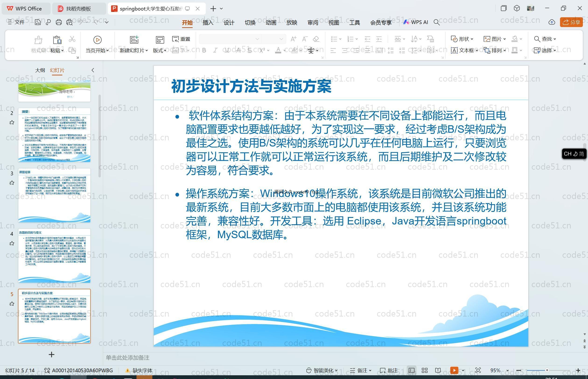This screenshot has height=379, width=588.
Task: Click the save file icon
Action: (x=38, y=22)
